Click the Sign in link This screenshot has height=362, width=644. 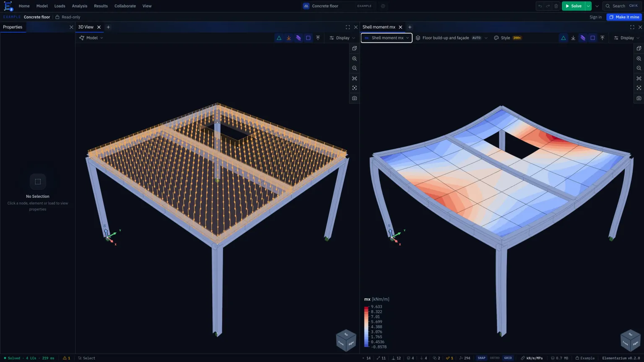595,17
